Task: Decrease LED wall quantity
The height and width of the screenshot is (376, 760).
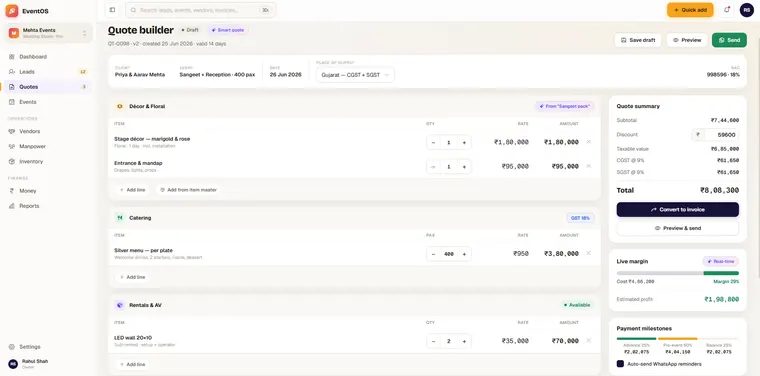Action: click(433, 341)
